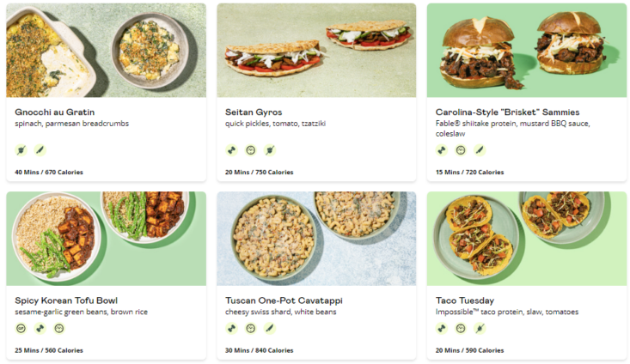Click the clock icon on Spicy Korean Tofu Bowl
Image resolution: width=630 pixels, height=364 pixels.
59,329
